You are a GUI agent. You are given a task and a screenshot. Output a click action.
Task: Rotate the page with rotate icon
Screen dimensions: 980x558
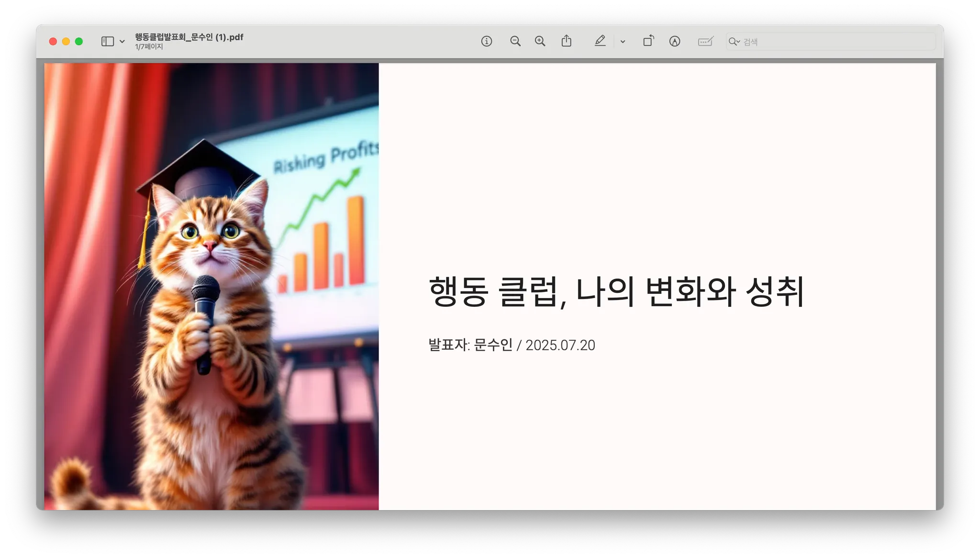pos(648,41)
